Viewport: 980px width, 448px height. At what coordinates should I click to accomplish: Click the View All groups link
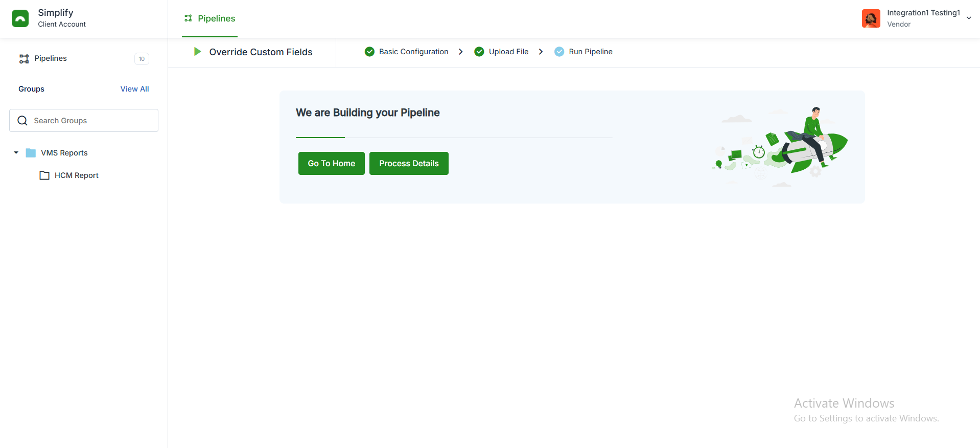(x=134, y=89)
